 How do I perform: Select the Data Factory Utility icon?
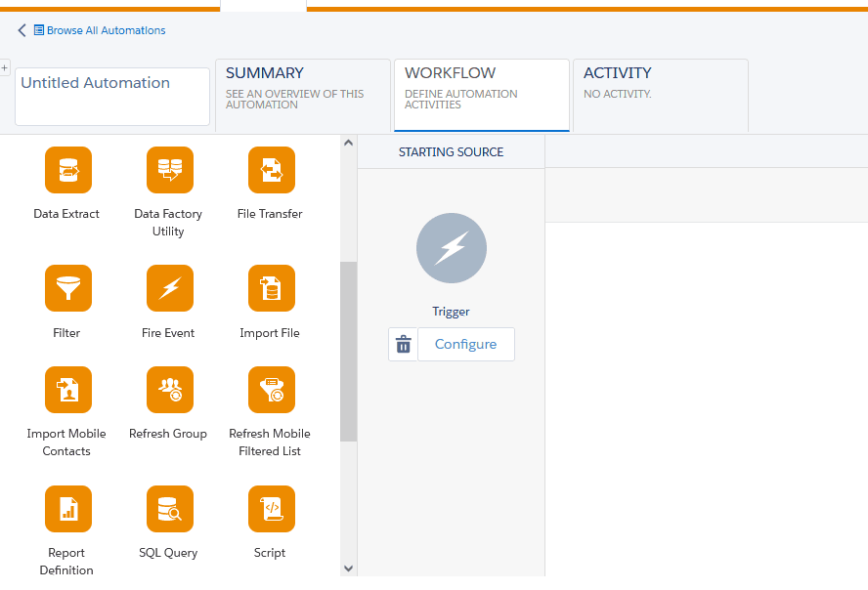tap(169, 170)
